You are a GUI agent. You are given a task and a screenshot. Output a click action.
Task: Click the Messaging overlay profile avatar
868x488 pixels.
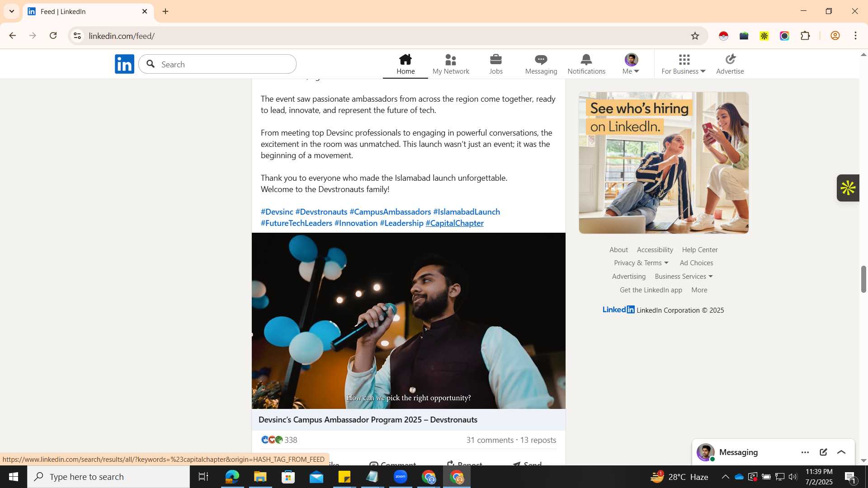point(705,452)
